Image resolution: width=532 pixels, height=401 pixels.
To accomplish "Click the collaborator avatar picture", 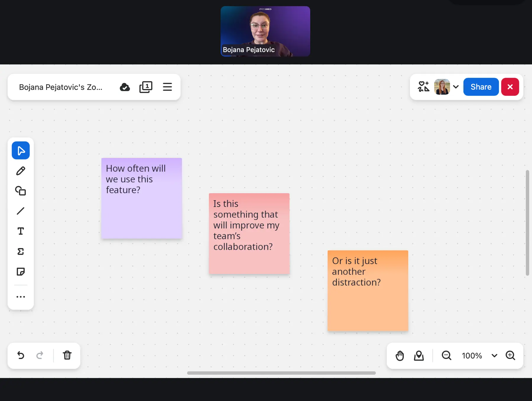I will pos(442,87).
